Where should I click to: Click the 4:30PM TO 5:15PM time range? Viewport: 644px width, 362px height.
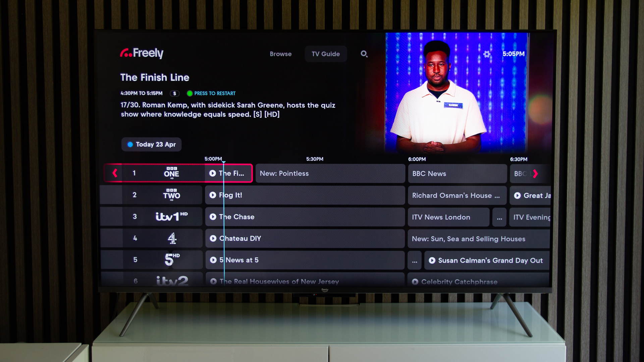point(142,93)
